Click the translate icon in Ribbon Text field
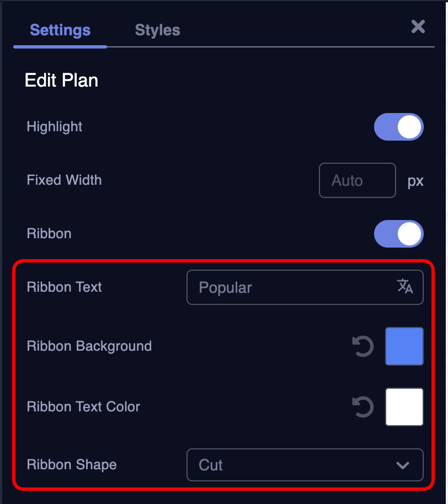Screen dimensions: 448x504 405,286
